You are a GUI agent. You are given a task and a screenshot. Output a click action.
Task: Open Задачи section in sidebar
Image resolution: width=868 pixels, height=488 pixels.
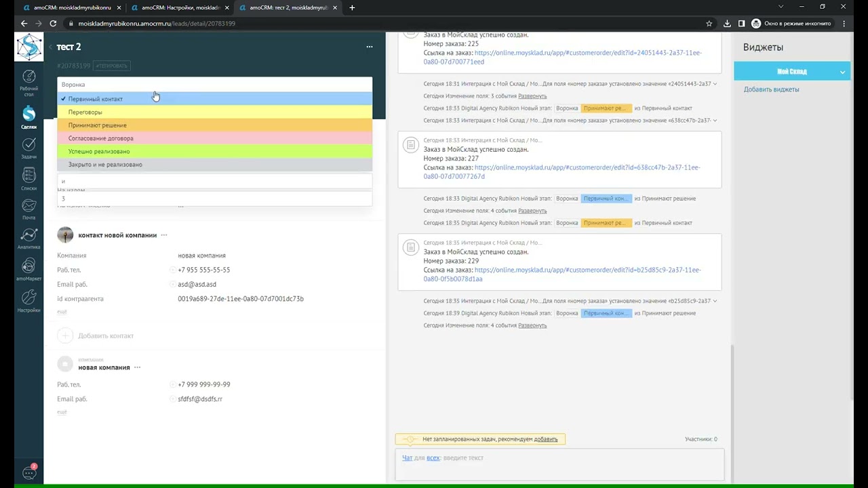coord(28,148)
